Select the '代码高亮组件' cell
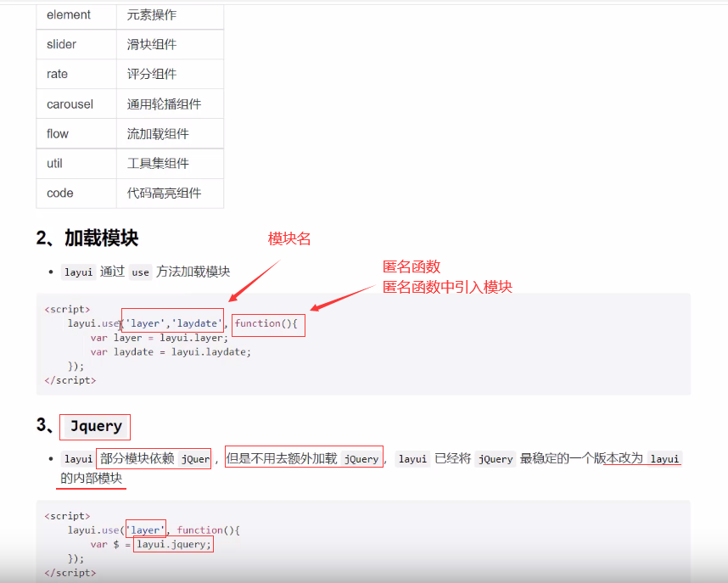The height and width of the screenshot is (583, 728). [x=170, y=193]
